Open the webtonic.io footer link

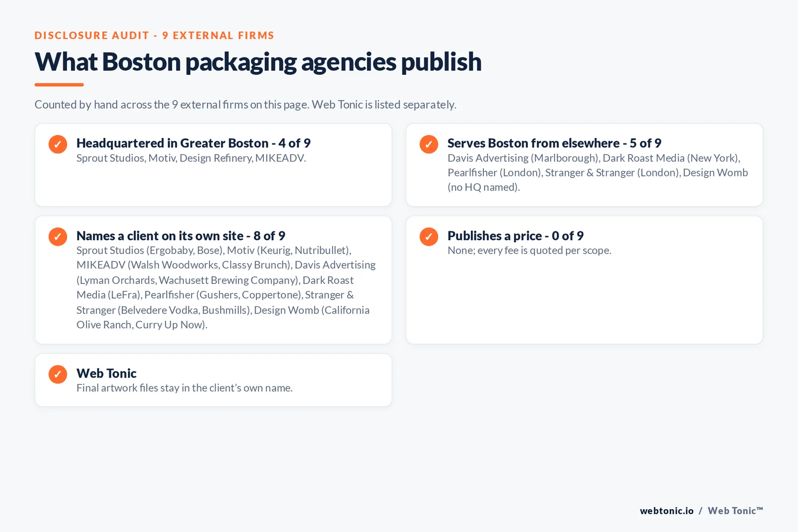[667, 511]
